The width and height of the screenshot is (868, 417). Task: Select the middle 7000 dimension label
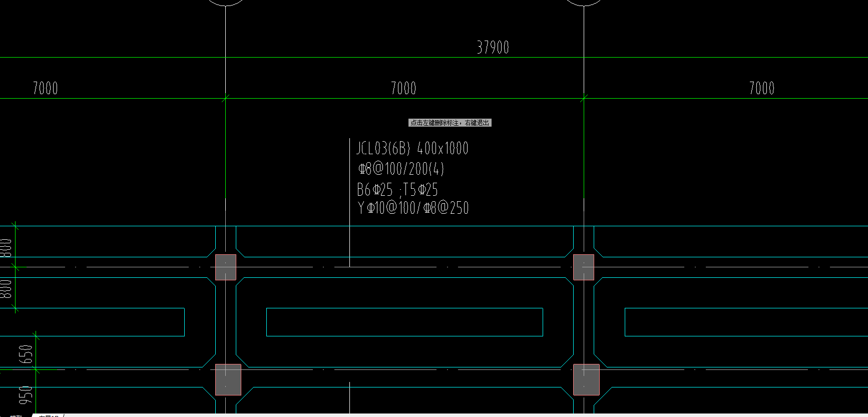(x=403, y=89)
